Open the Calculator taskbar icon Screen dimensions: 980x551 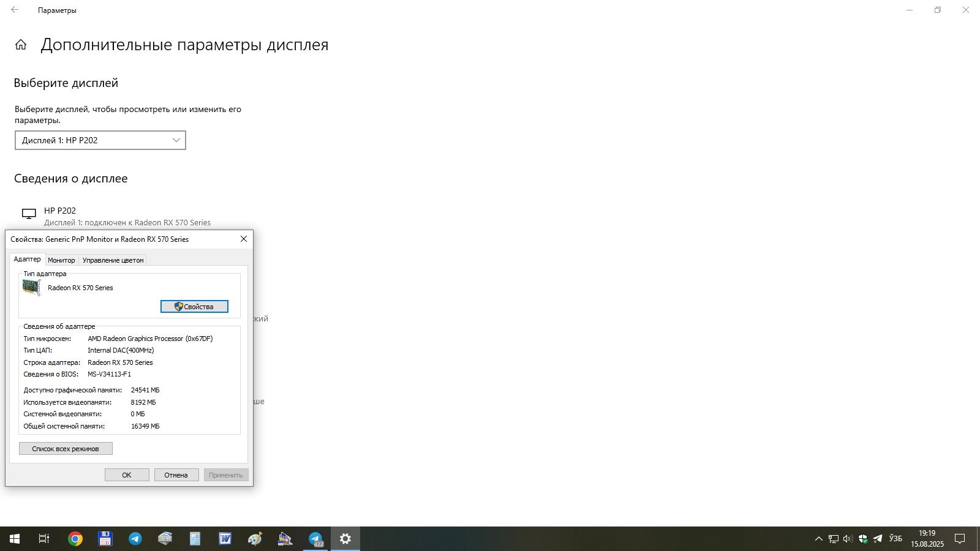[195, 539]
